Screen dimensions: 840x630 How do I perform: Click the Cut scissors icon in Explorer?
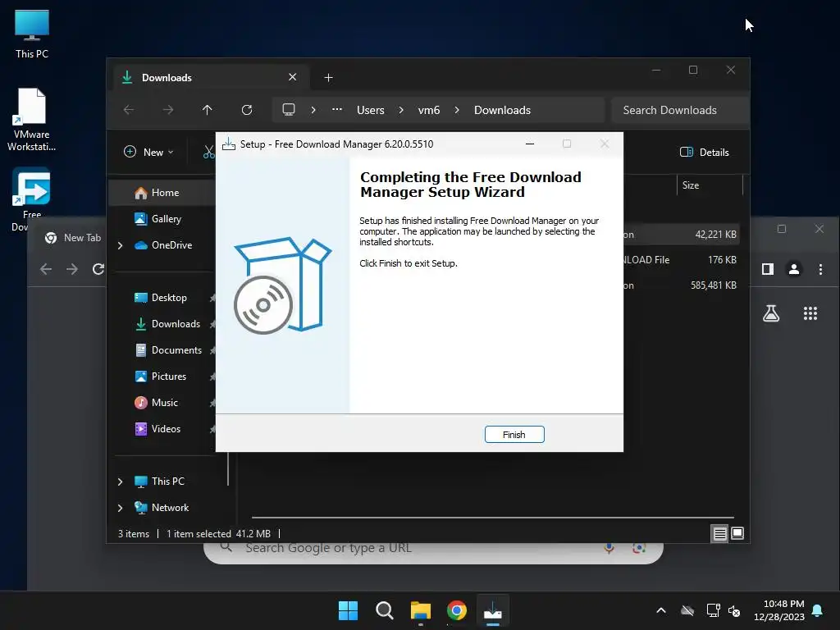pos(209,152)
